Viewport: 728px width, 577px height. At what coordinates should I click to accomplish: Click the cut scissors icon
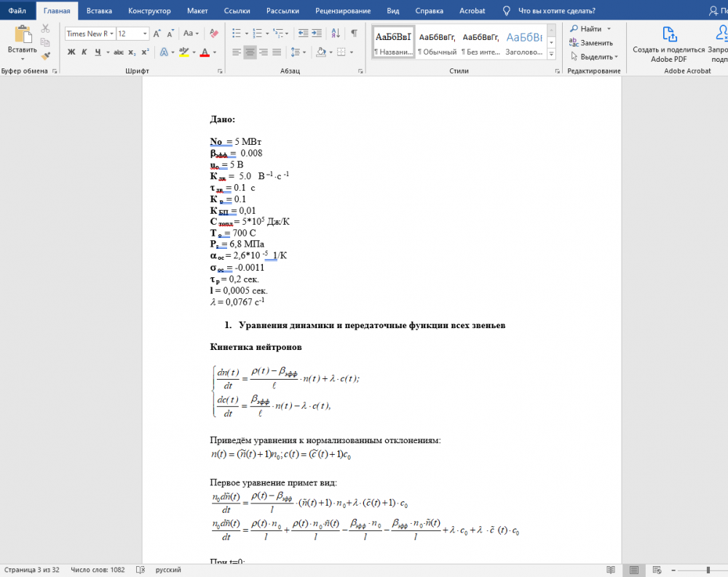(46, 28)
